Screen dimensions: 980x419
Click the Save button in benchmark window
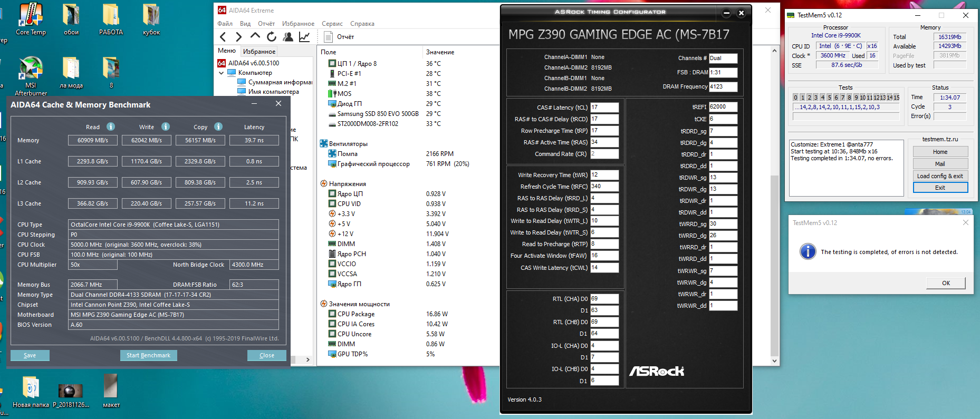(x=30, y=355)
